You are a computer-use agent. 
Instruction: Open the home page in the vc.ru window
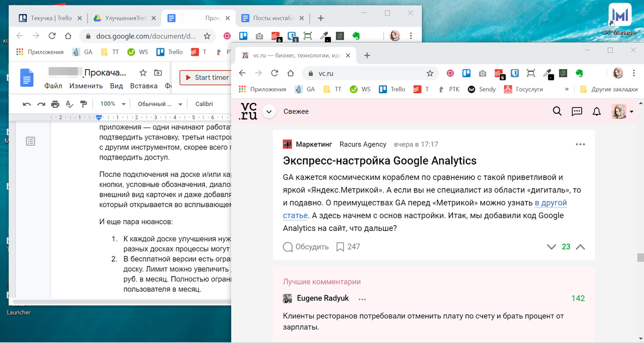pyautogui.click(x=290, y=73)
